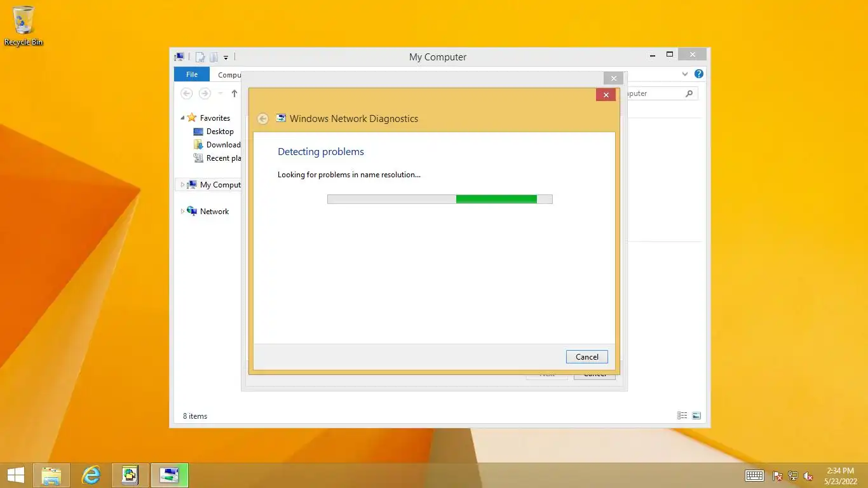Screen dimensions: 868x488
Task: Click the network status tray icon
Action: pos(793,476)
